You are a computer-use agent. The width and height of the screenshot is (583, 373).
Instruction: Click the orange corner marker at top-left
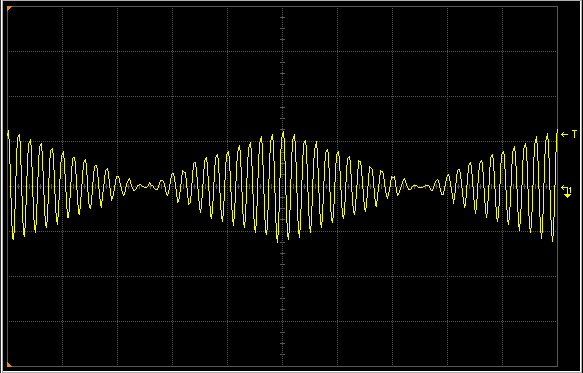point(9,9)
